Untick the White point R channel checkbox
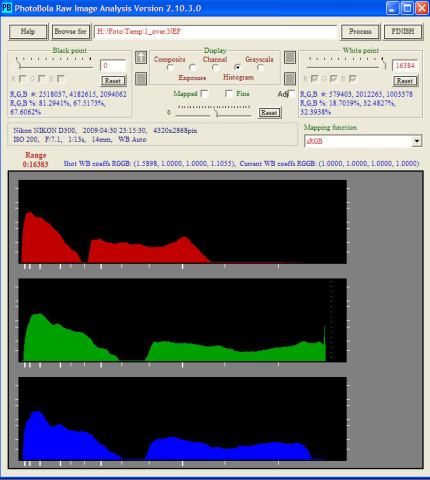Screen dimensions: 430x480 click(314, 79)
